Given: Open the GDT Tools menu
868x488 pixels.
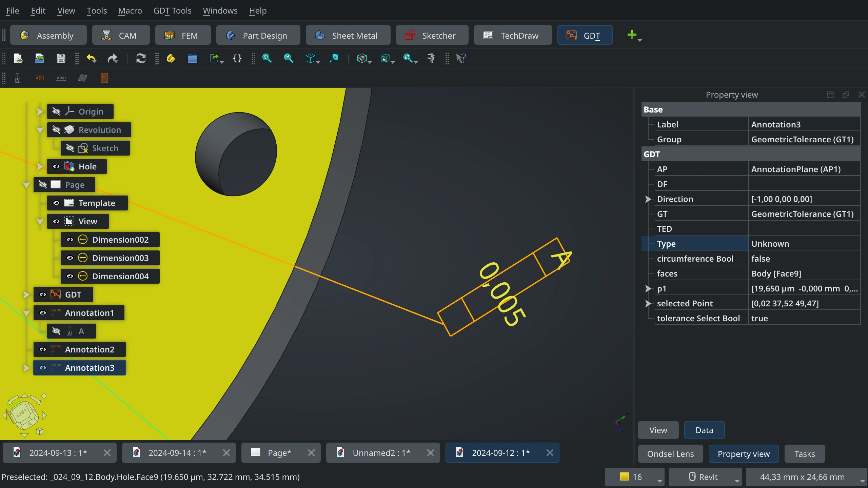Looking at the screenshot, I should tap(172, 11).
